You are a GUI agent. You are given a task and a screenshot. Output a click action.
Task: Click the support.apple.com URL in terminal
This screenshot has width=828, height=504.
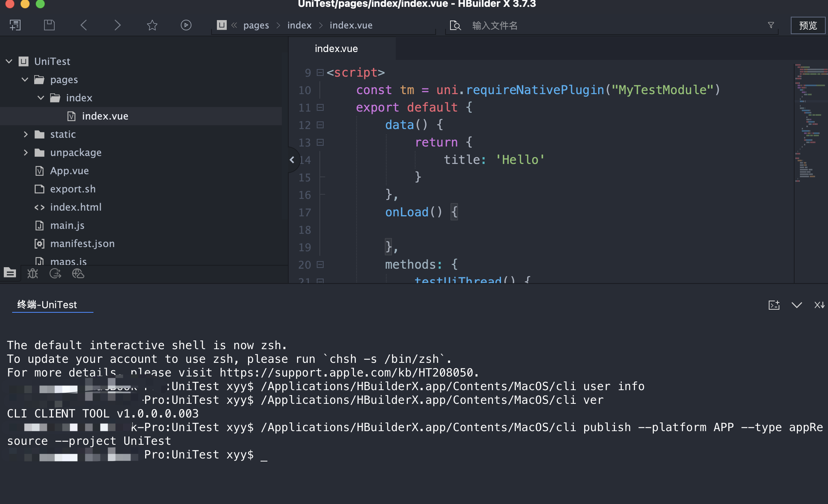tap(347, 372)
